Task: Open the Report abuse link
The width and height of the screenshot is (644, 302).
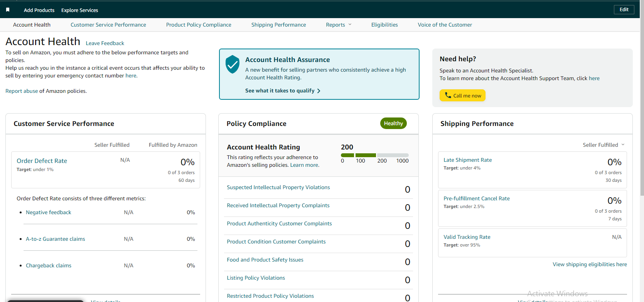Action: 22,91
